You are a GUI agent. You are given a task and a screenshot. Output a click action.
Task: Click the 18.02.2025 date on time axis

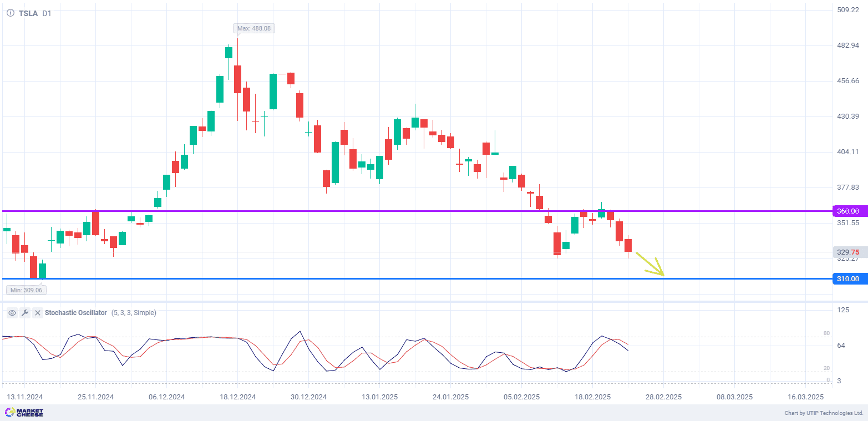[x=592, y=397]
